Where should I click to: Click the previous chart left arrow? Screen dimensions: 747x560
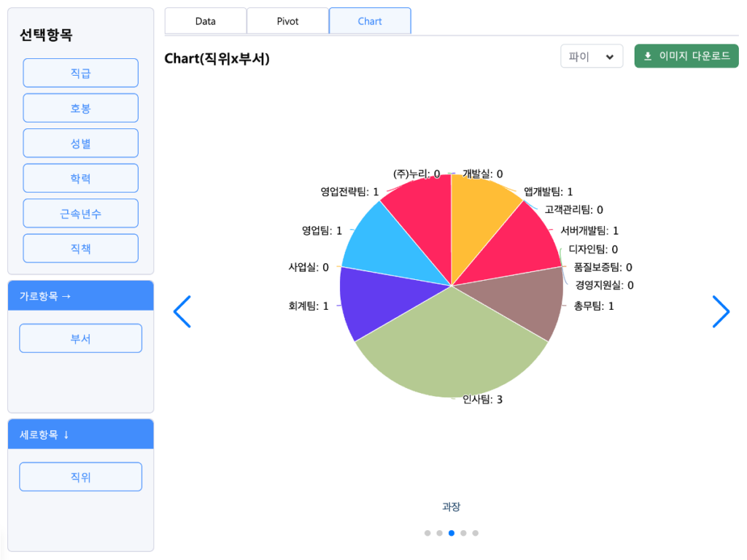[182, 312]
